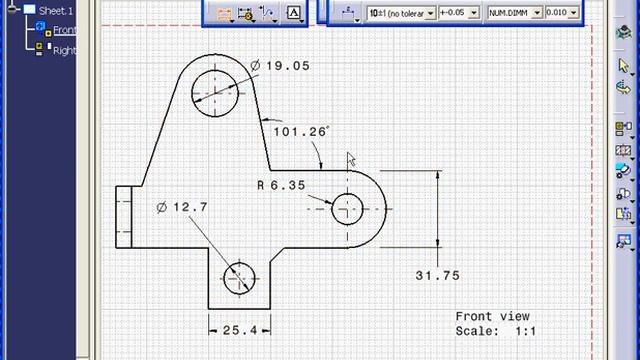The width and height of the screenshot is (640, 360).
Task: Expand the Section view flyout arrow
Action: click(x=632, y=158)
